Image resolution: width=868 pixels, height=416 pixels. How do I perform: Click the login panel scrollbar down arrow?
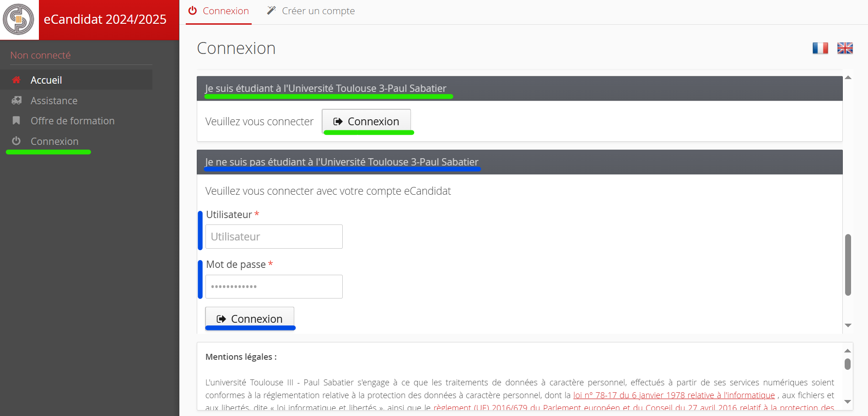[848, 325]
